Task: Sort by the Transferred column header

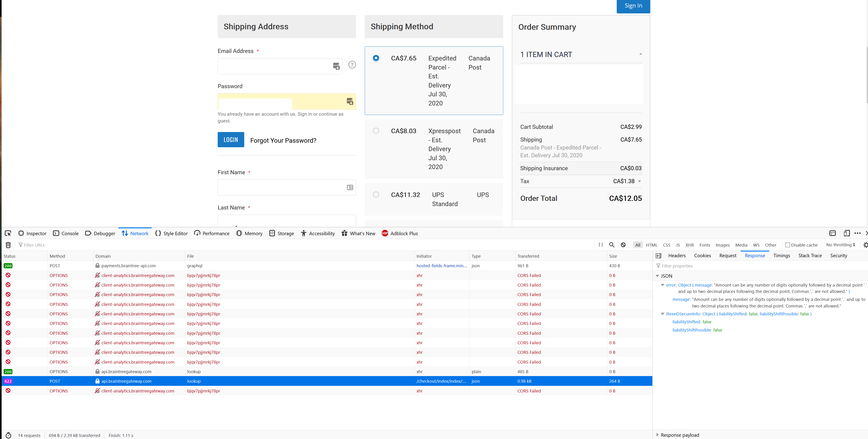Action: [561, 256]
